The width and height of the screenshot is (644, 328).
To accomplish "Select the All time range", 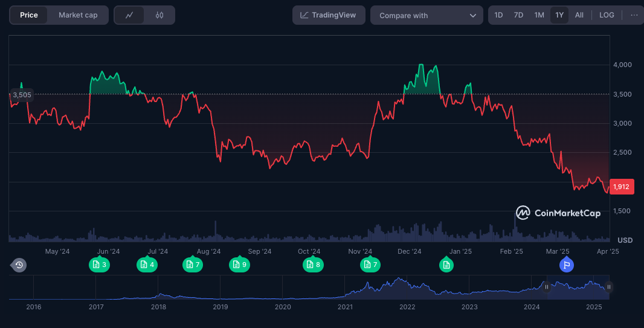I will point(579,15).
